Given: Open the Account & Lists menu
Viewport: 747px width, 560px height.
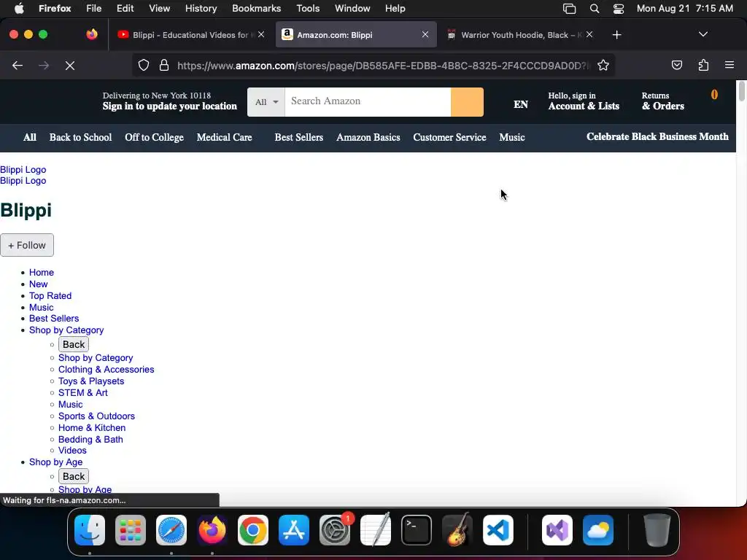Looking at the screenshot, I should [x=584, y=101].
